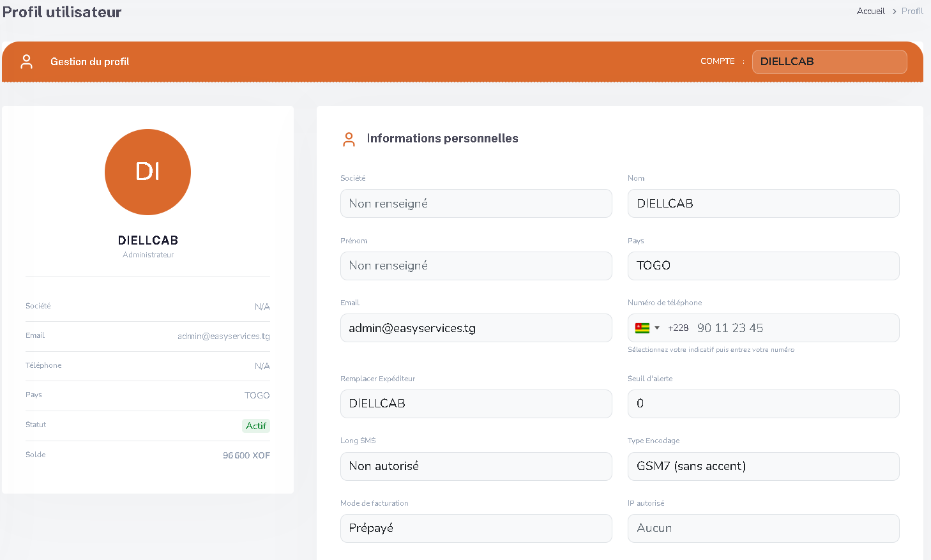
Task: Focus the Seuil d'alerte field
Action: coord(764,404)
